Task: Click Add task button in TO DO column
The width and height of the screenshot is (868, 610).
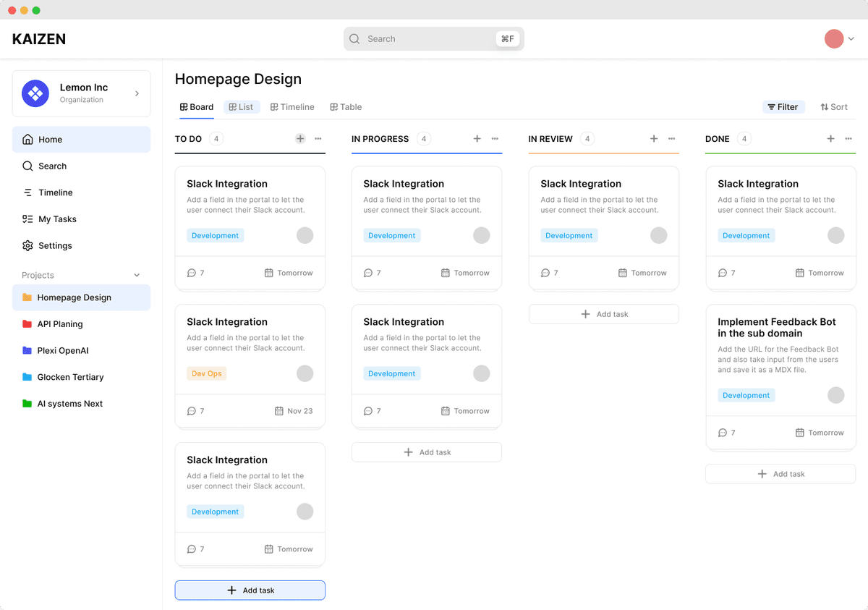Action: click(250, 590)
